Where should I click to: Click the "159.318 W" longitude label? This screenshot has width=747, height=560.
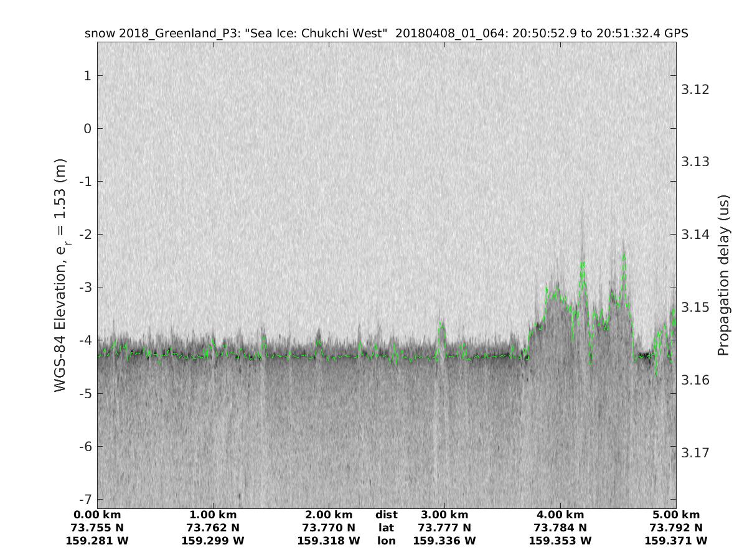[329, 541]
